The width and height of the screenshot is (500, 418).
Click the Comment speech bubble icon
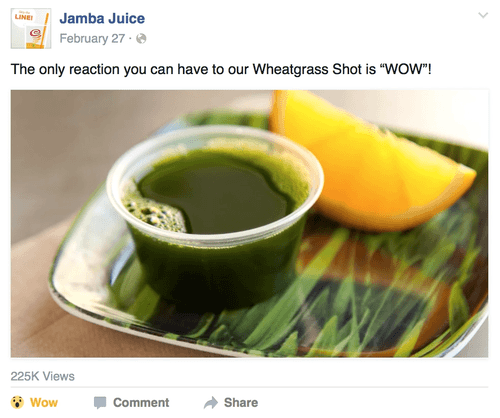point(100,403)
